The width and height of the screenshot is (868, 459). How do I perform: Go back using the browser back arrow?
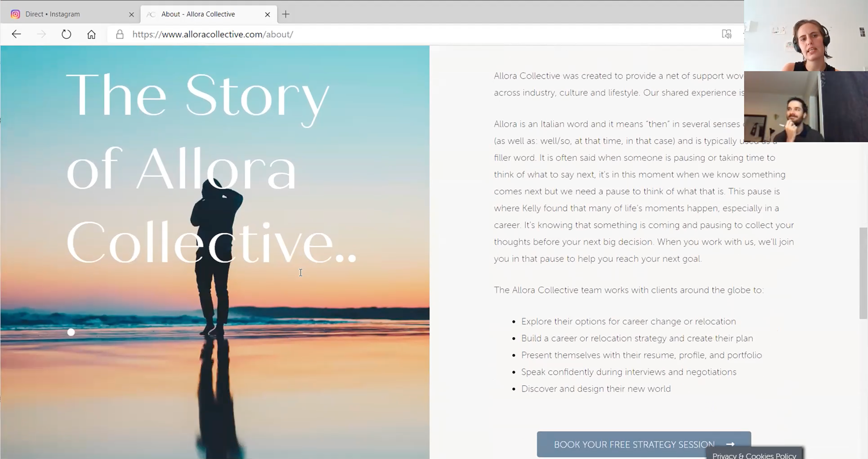pyautogui.click(x=16, y=34)
